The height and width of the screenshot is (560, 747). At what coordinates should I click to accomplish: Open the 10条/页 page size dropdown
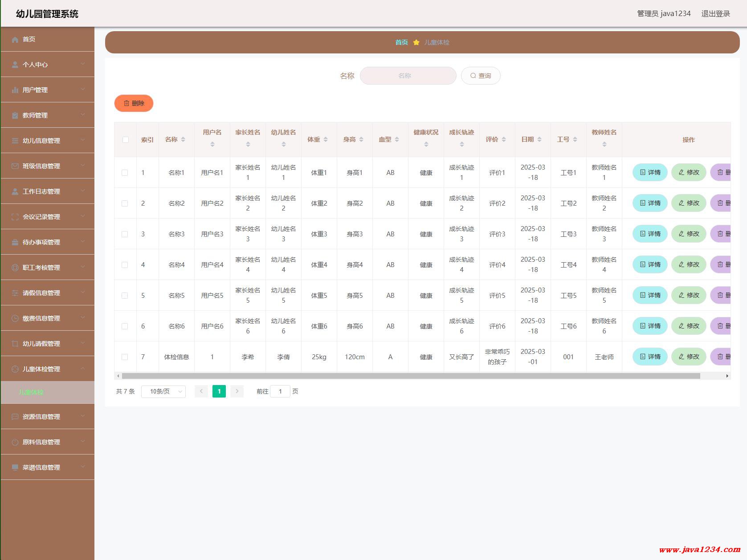[x=163, y=392]
